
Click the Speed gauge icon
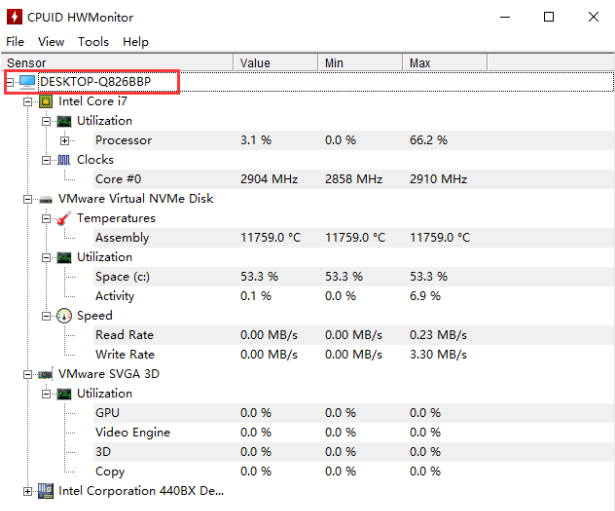pyautogui.click(x=64, y=316)
